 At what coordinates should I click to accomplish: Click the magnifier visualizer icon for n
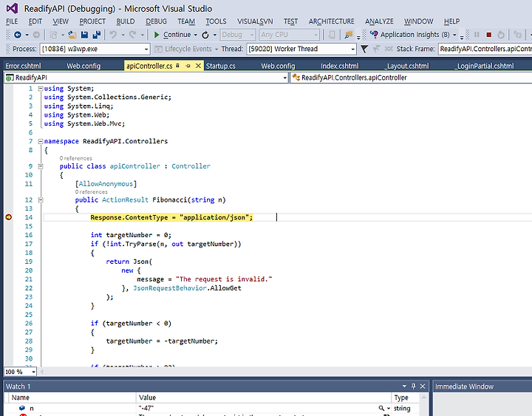point(381,408)
